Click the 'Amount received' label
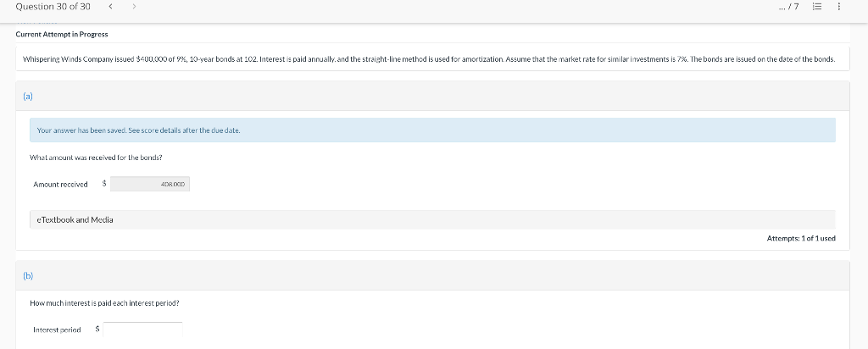Viewport: 868px width, 349px height. 60,185
